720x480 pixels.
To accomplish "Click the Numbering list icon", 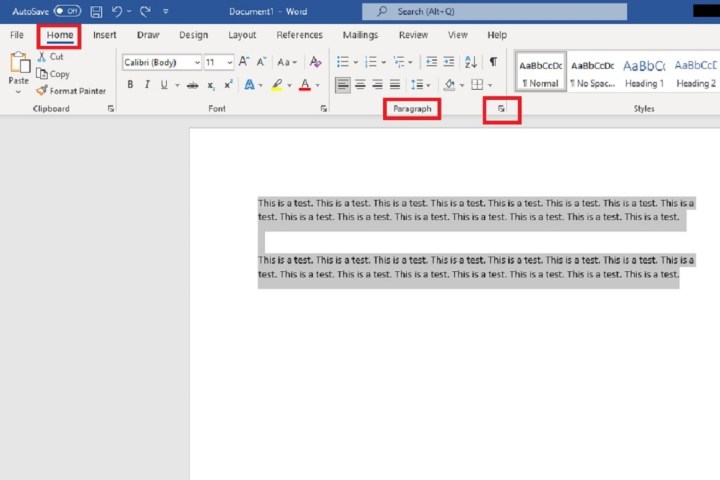I will point(370,62).
